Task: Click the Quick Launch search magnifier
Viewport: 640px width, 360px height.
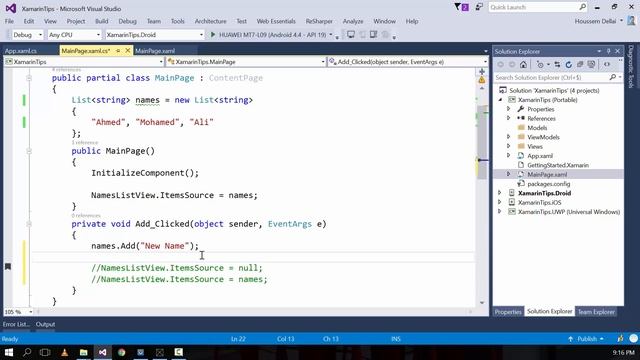Action: (582, 7)
